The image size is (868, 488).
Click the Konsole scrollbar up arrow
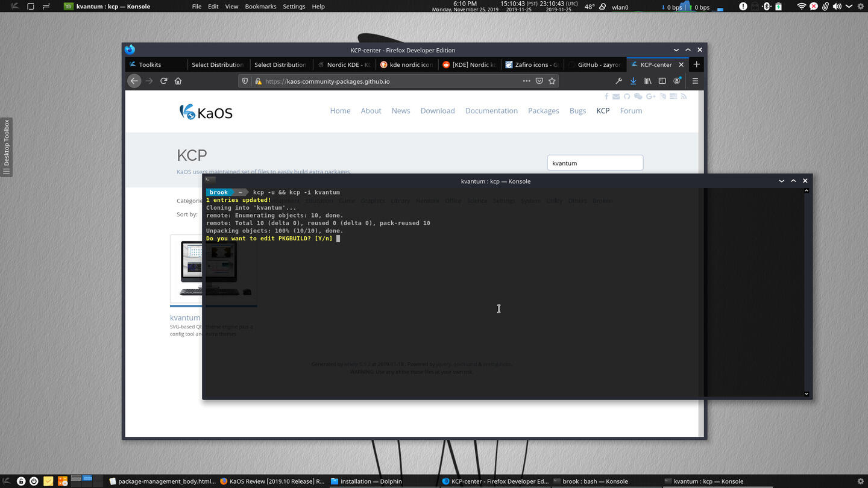point(807,191)
